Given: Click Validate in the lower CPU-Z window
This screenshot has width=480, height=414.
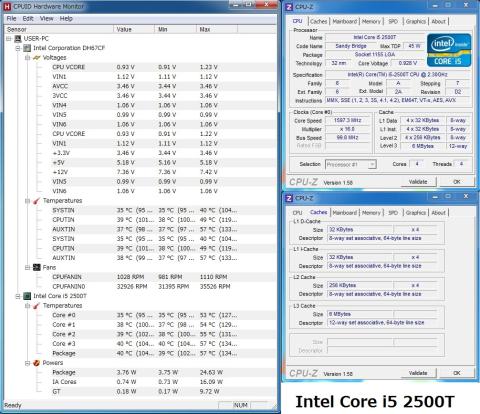Looking at the screenshot, I should pyautogui.click(x=418, y=373).
